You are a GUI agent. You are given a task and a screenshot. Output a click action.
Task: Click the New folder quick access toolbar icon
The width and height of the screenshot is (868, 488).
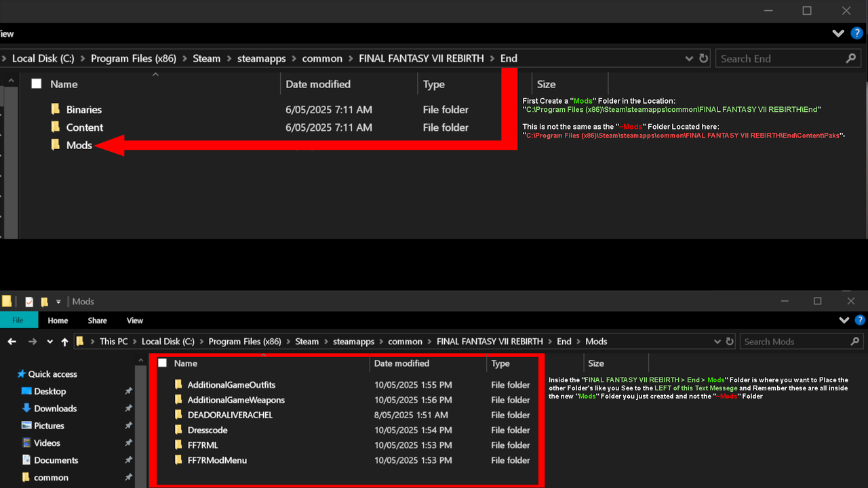tap(44, 302)
